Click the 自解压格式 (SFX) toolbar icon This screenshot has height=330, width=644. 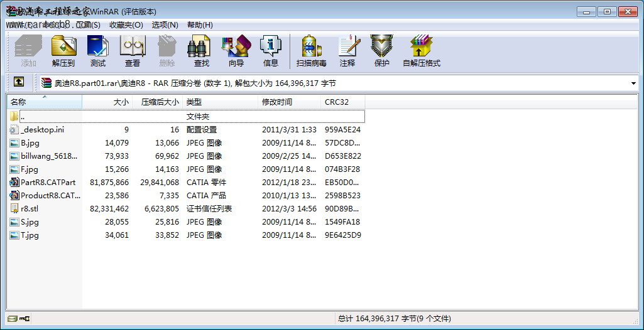click(422, 46)
